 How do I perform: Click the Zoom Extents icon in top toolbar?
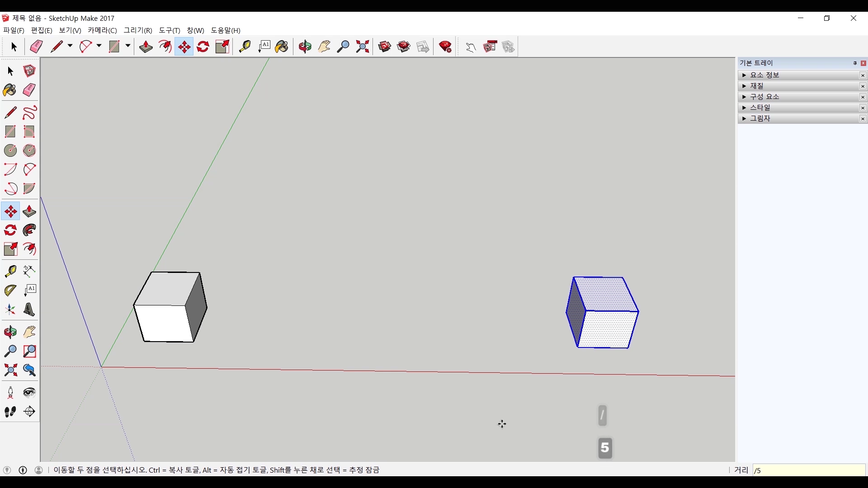click(x=363, y=47)
